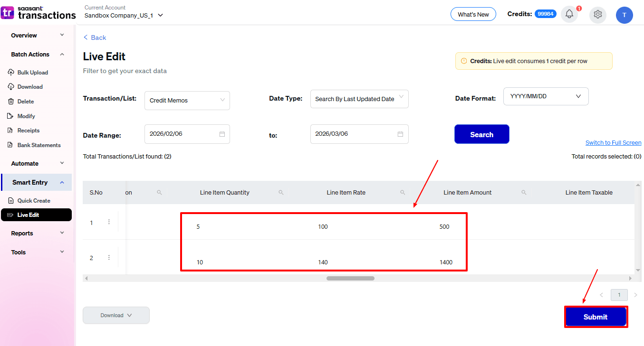This screenshot has height=346, width=644.
Task: Open the settings gear icon
Action: pos(597,14)
